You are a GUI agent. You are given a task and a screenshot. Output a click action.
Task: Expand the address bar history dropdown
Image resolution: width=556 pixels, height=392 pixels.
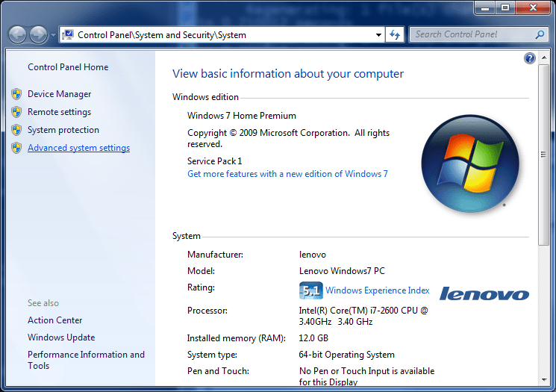click(378, 35)
